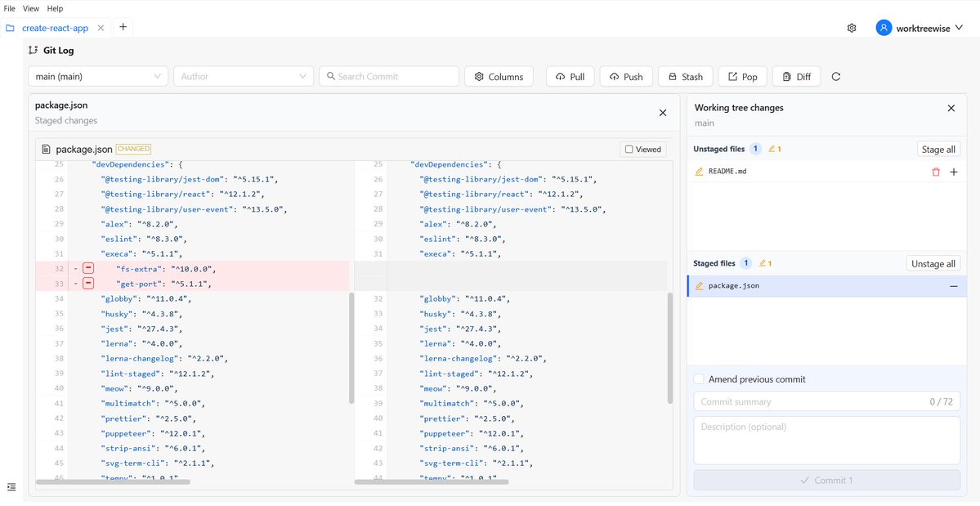Viewport: 980px width, 506px height.
Task: Unstage package.json with the minus icon
Action: click(954, 286)
